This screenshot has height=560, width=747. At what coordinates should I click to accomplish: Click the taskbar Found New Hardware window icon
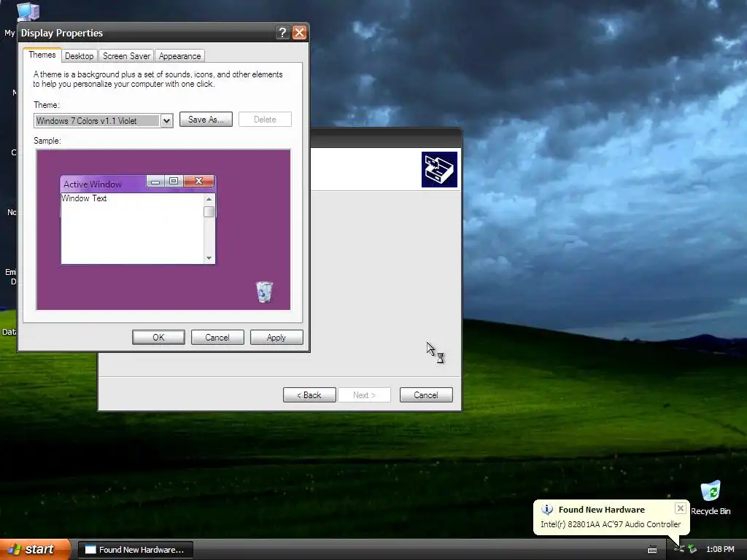click(90, 550)
